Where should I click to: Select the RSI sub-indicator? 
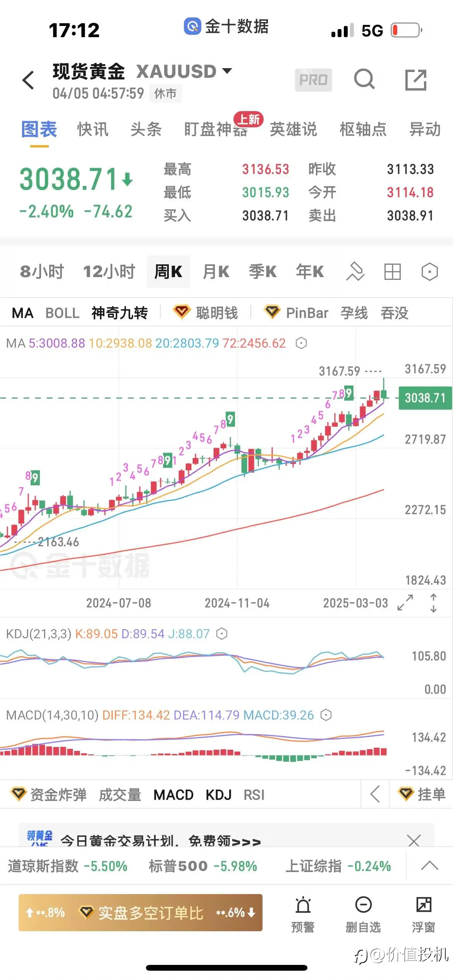click(x=254, y=795)
